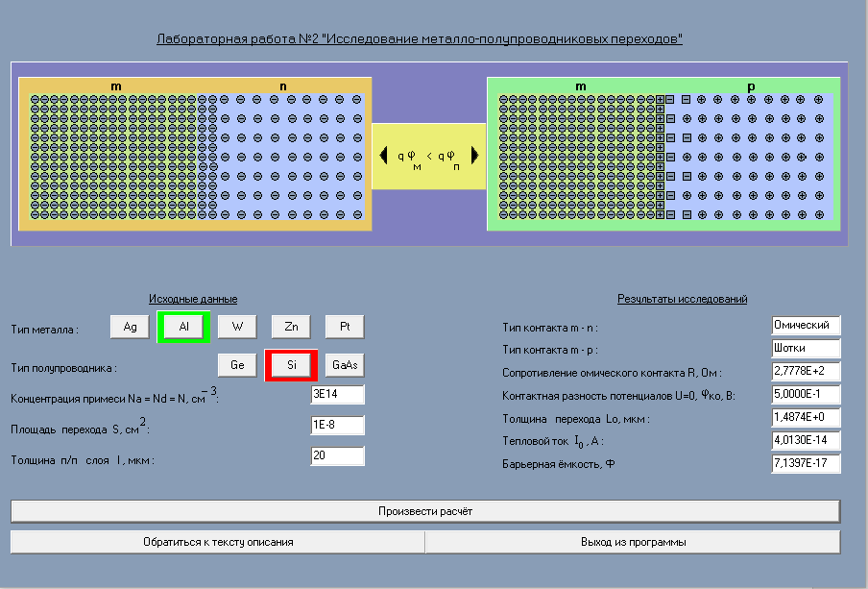Image resolution: width=868 pixels, height=589 pixels.
Task: Select thermal current value 4,0130E-14
Action: (806, 440)
